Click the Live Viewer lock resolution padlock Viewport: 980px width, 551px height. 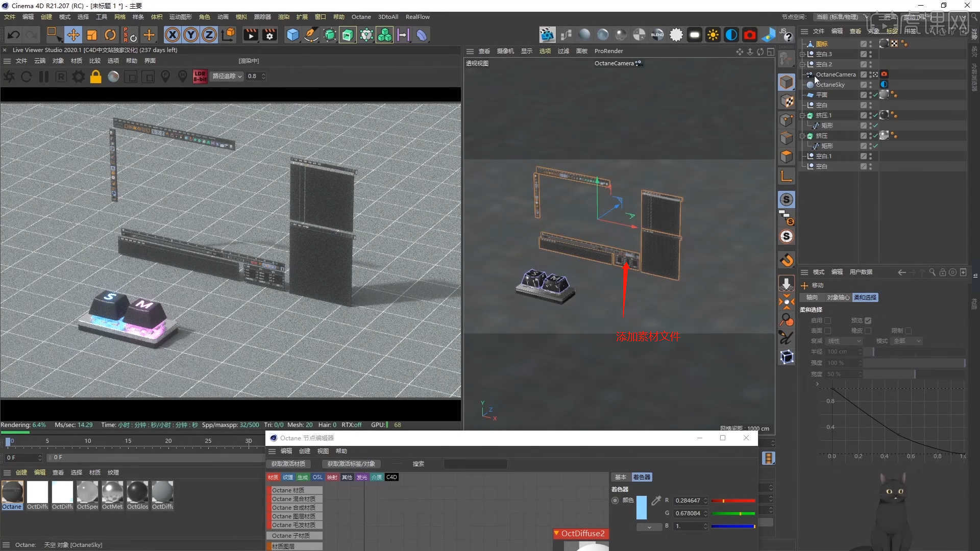click(95, 77)
